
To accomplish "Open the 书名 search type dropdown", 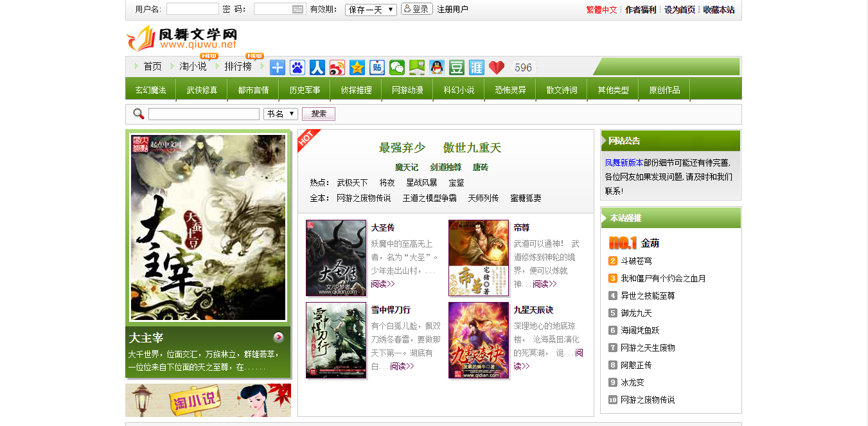I will (x=281, y=114).
